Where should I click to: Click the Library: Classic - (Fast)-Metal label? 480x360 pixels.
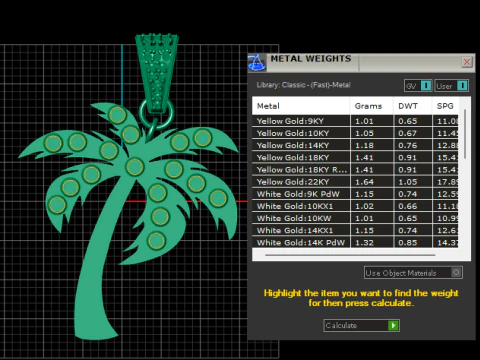303,85
